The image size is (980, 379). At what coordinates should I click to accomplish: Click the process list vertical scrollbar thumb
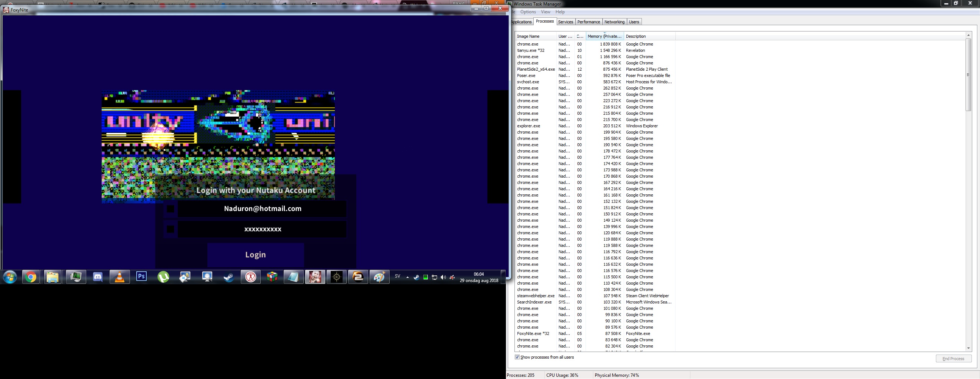(968, 74)
